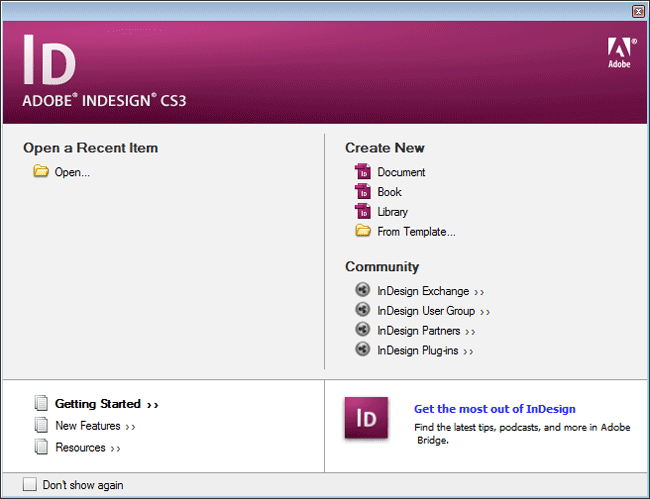Click the ID icon beside the Bridge tips
This screenshot has height=499, width=650.
click(x=366, y=418)
